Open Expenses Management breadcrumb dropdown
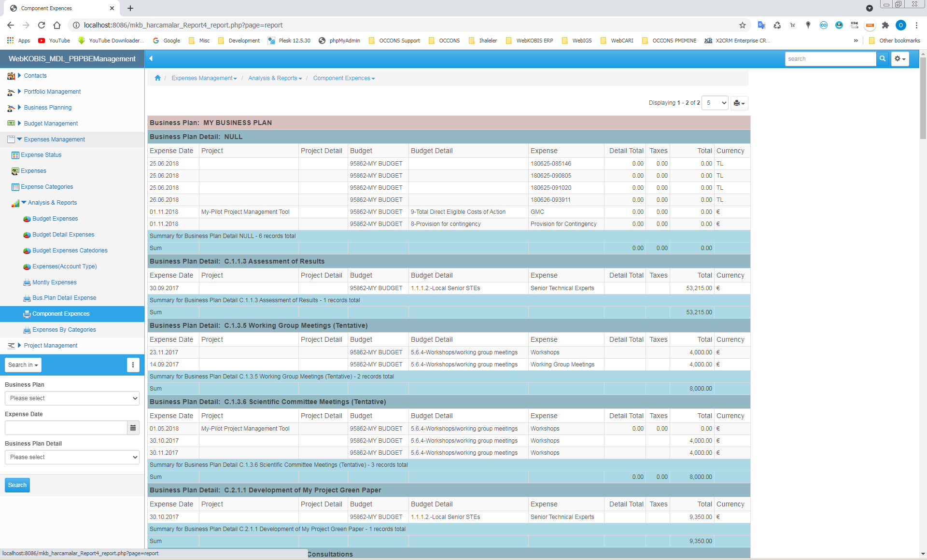Image resolution: width=927 pixels, height=560 pixels. (204, 78)
